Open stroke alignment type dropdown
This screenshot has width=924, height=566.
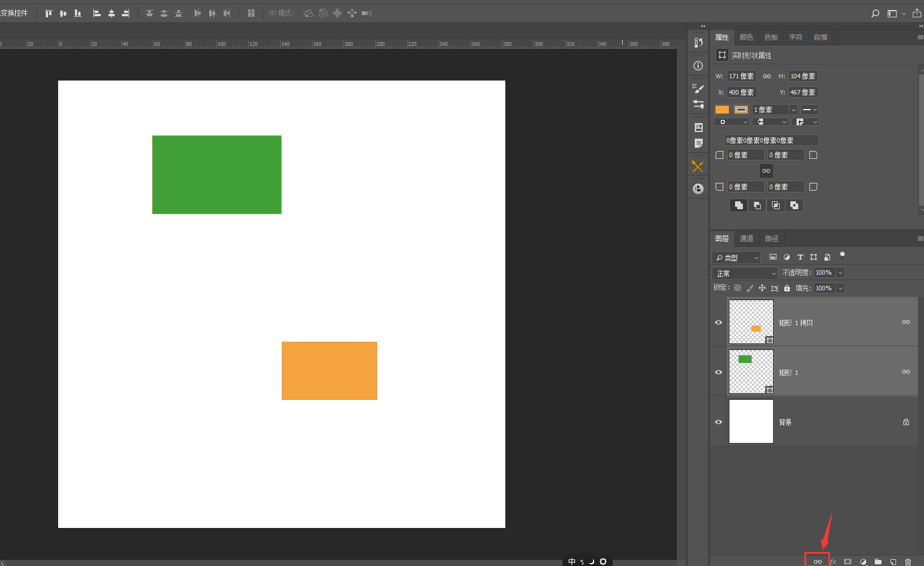[732, 122]
